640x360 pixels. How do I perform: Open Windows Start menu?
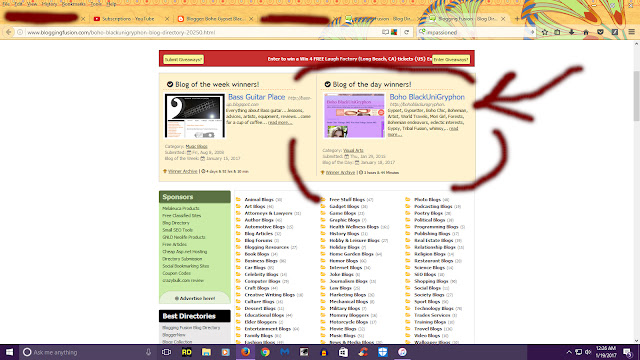9,352
